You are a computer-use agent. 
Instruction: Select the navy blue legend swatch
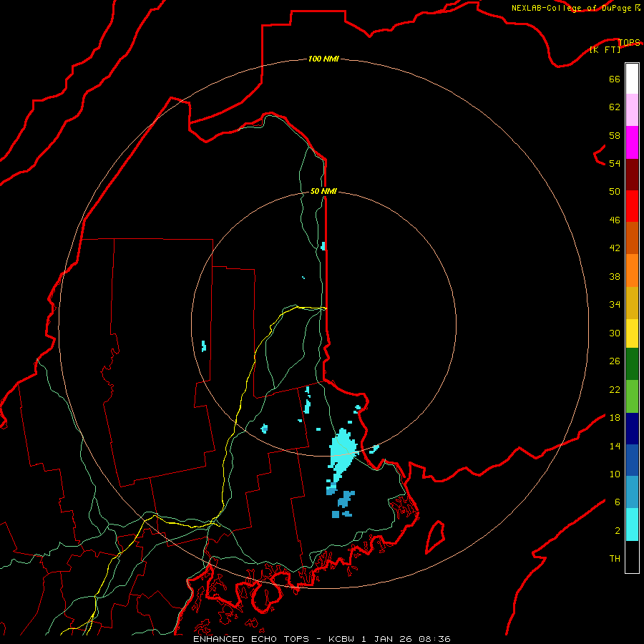(x=632, y=429)
